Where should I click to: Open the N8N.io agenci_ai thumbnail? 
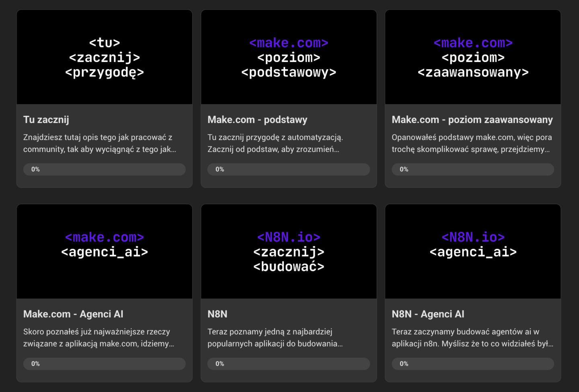point(473,251)
